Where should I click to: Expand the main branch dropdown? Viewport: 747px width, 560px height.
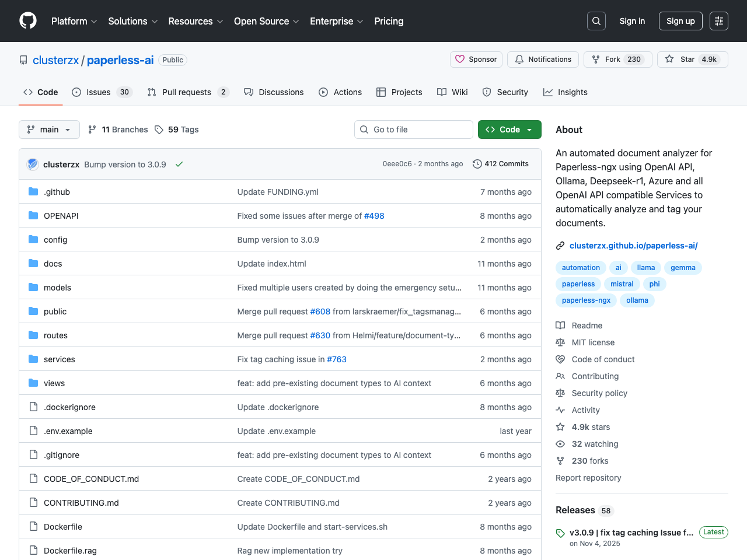(49, 129)
